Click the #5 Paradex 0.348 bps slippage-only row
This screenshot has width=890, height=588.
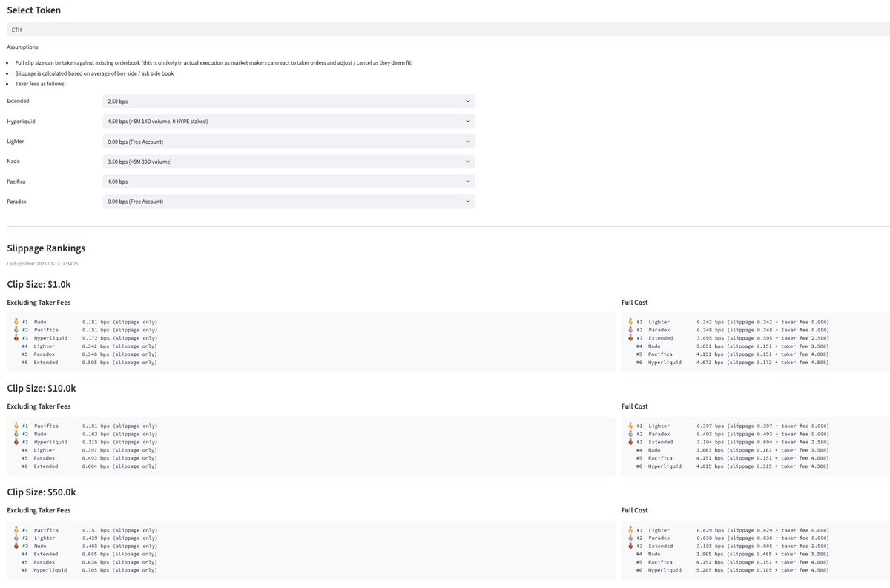[x=90, y=354]
